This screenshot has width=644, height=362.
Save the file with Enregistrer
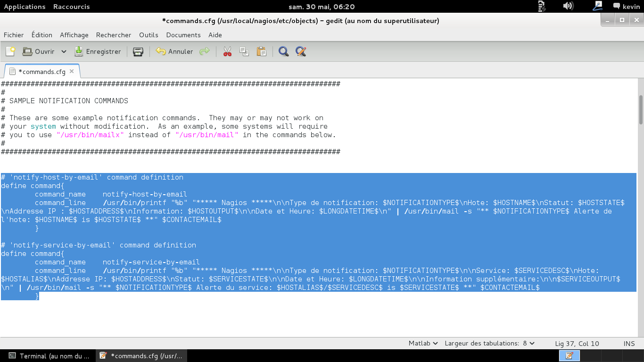98,51
